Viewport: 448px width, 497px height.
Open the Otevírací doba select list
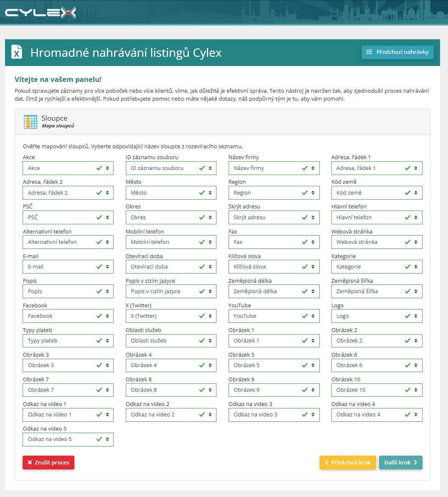click(171, 266)
